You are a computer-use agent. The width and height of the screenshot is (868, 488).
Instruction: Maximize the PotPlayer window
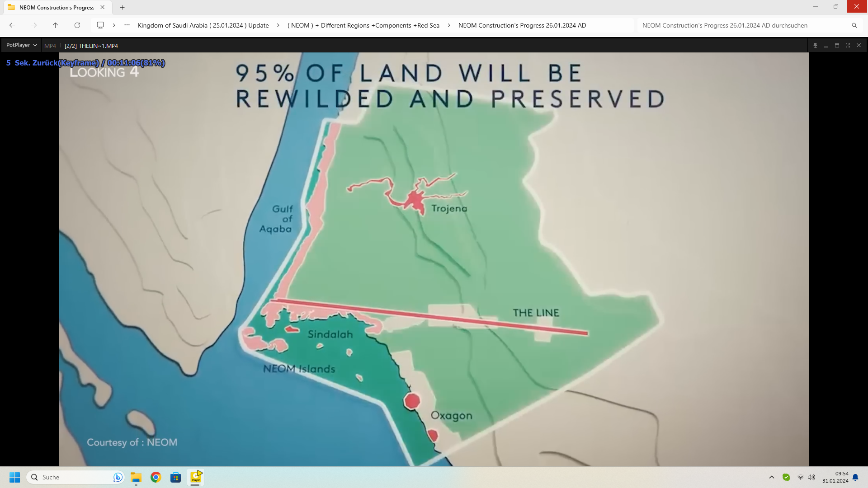point(837,46)
